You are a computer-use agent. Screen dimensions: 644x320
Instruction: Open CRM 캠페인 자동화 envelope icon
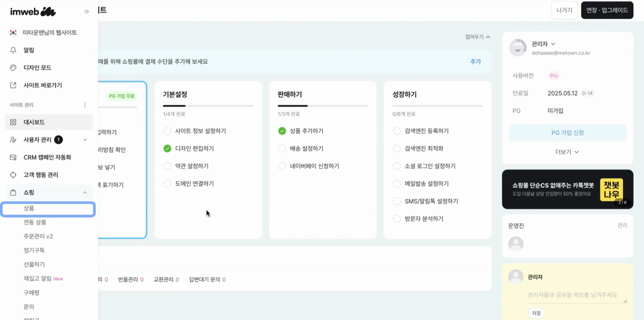click(x=13, y=157)
